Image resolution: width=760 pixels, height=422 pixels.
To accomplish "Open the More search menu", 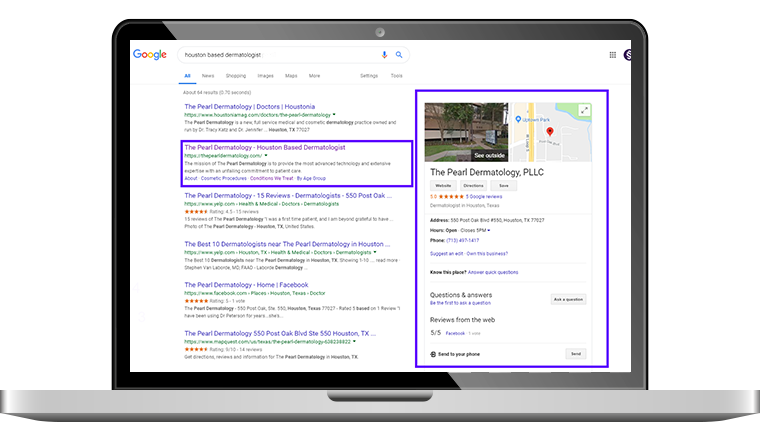I will [x=315, y=76].
